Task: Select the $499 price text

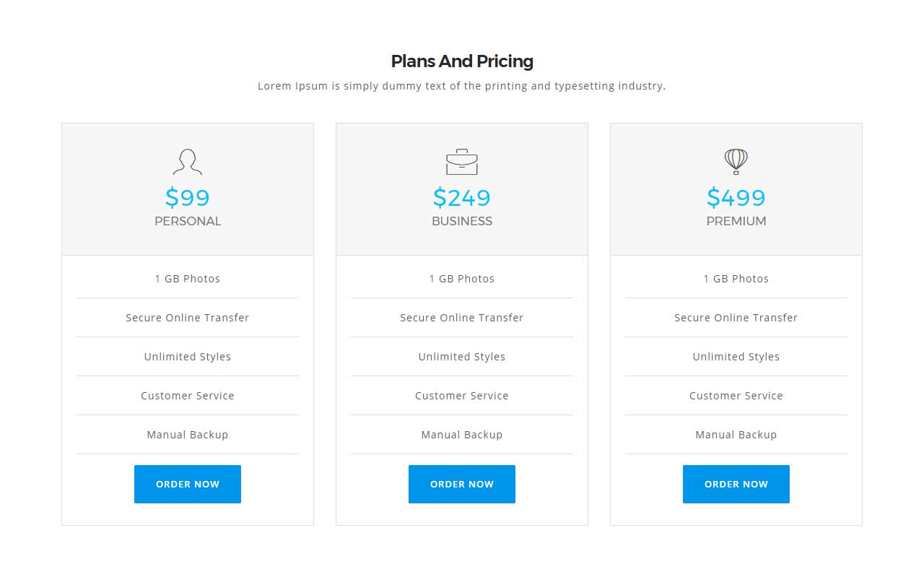Action: click(736, 197)
